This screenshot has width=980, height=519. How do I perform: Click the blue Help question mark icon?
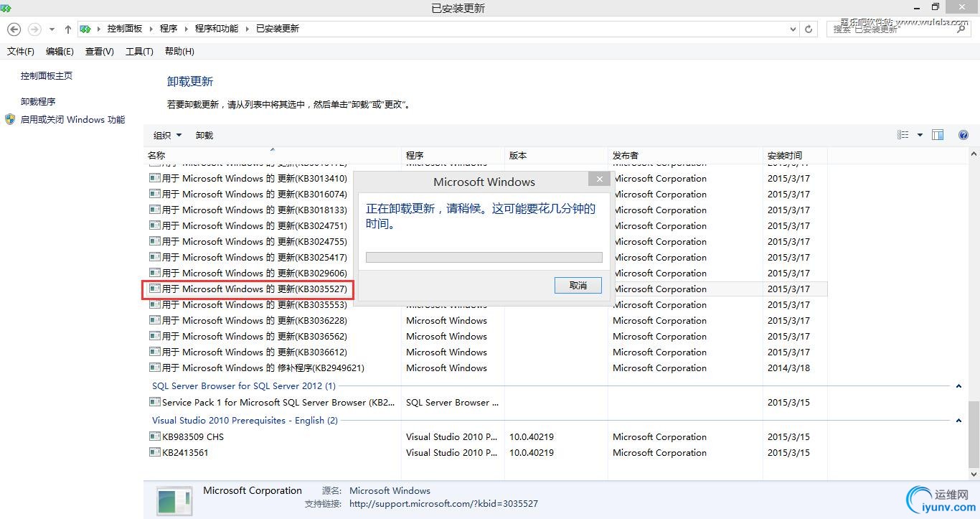(x=963, y=135)
